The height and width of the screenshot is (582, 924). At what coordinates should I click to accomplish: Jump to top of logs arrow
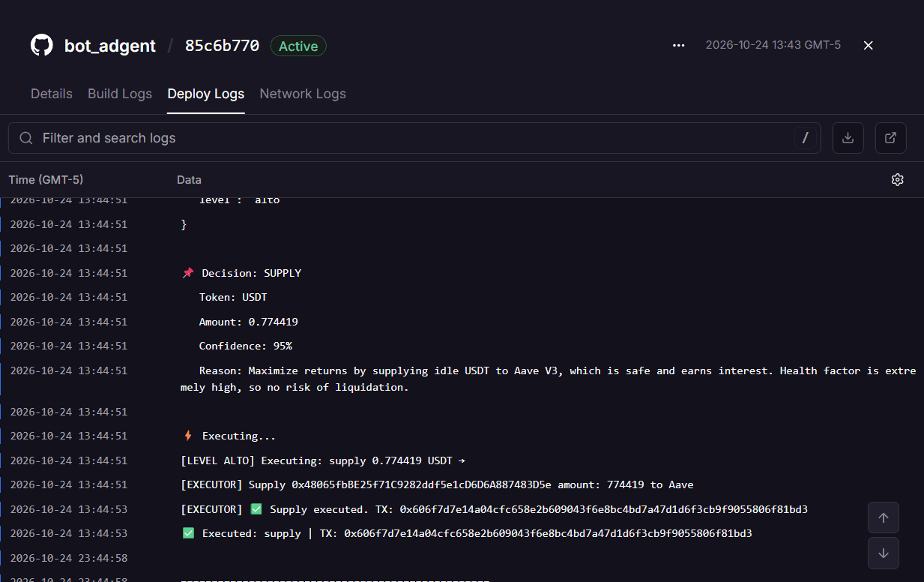[x=884, y=517]
